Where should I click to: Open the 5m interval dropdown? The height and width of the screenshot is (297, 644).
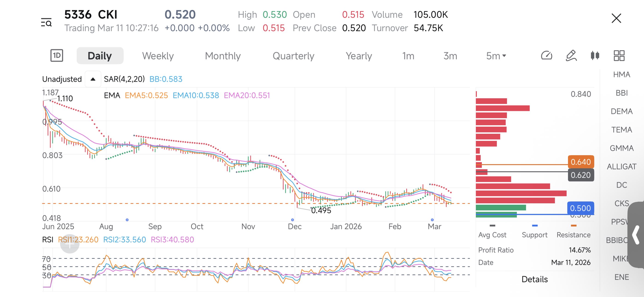[x=496, y=56]
